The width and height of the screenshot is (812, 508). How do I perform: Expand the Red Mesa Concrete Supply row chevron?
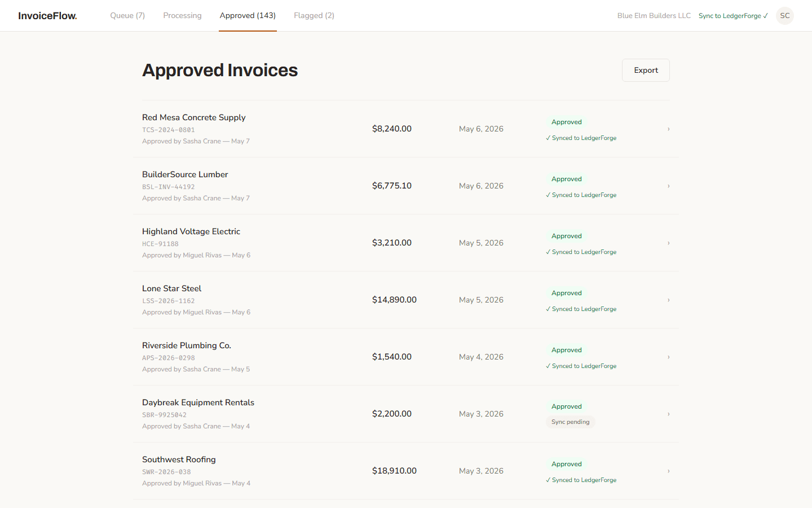[x=668, y=129]
